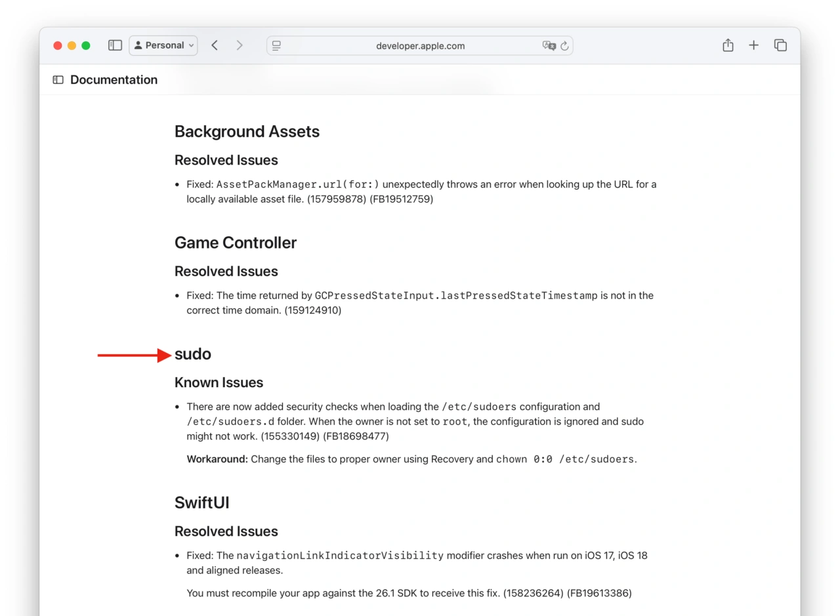Add a new tab with plus button

tap(753, 45)
